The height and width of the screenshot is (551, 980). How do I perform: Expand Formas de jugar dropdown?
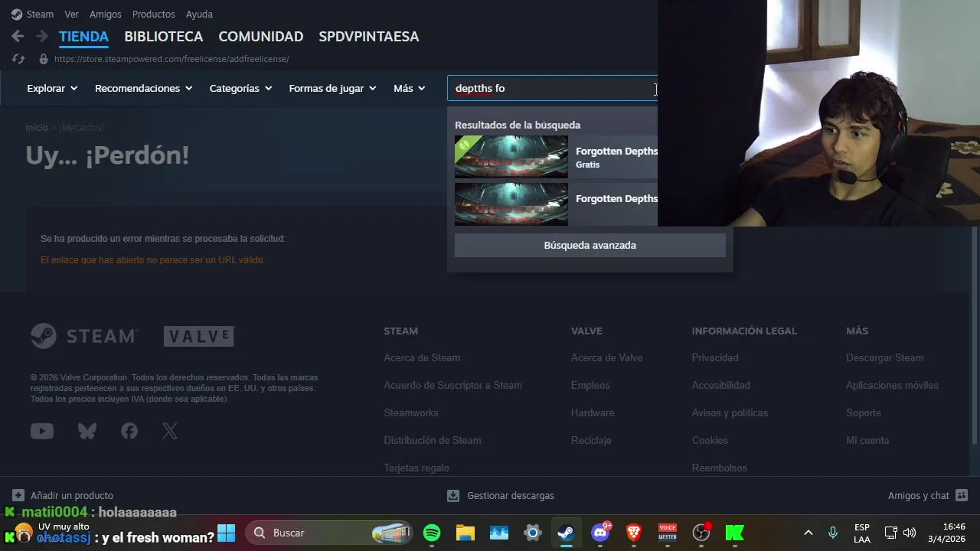[333, 88]
